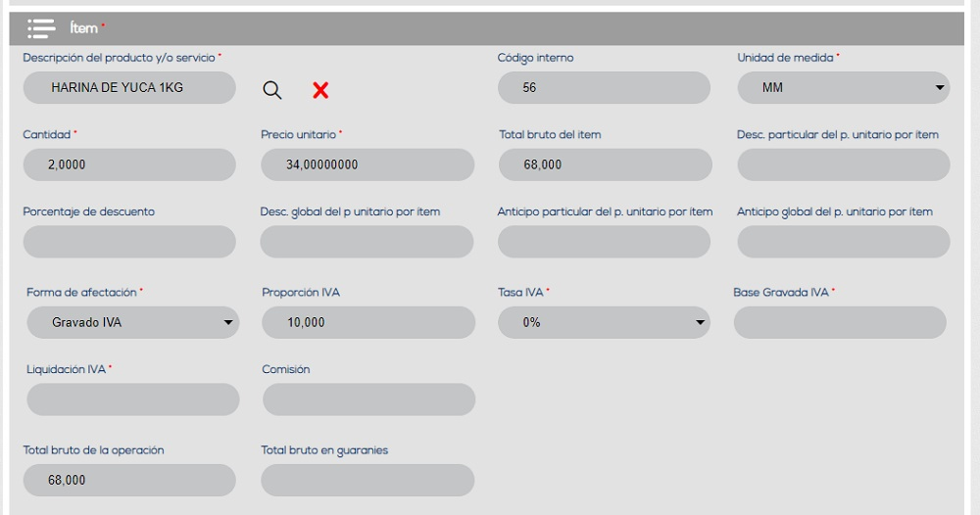Viewport: 980px width, 515px height.
Task: Focus the Base Gravada IVA field
Action: tap(840, 322)
